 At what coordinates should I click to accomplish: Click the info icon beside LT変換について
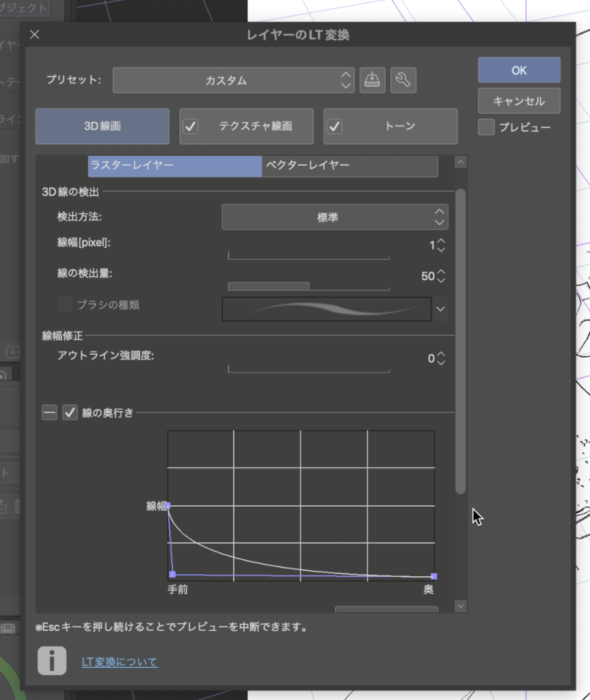coord(52,661)
